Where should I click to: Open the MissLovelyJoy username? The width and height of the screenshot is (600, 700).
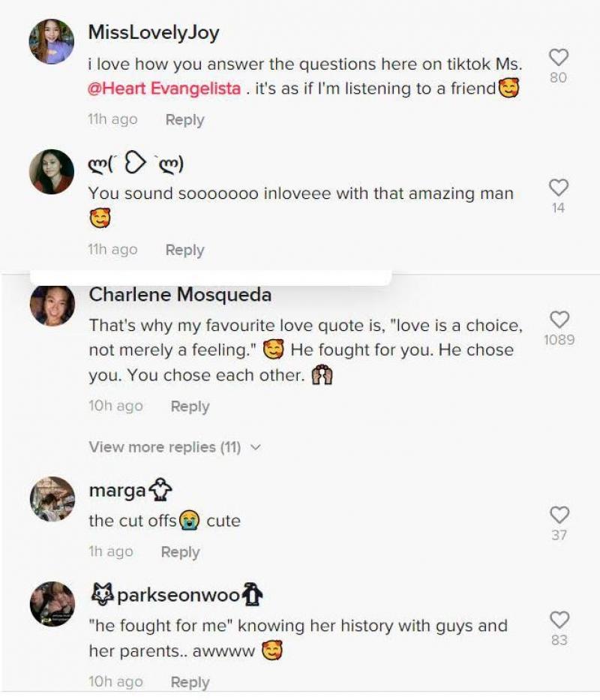[x=154, y=32]
